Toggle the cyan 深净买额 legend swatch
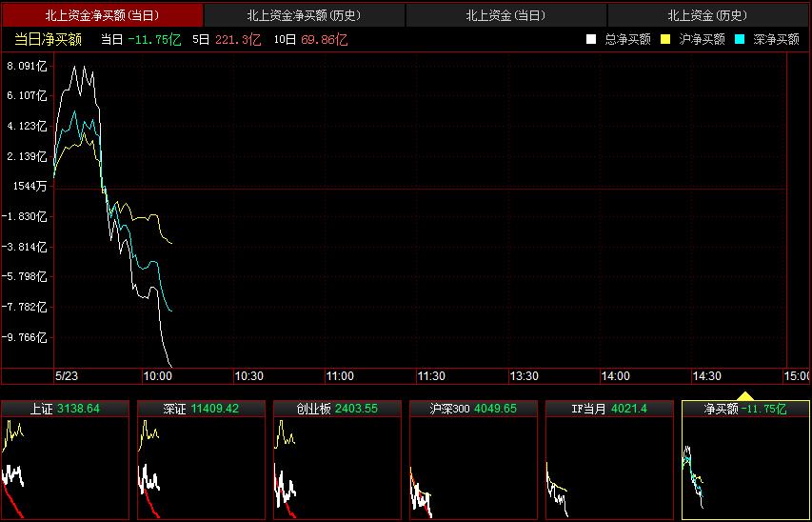This screenshot has height=522, width=812. pos(740,40)
